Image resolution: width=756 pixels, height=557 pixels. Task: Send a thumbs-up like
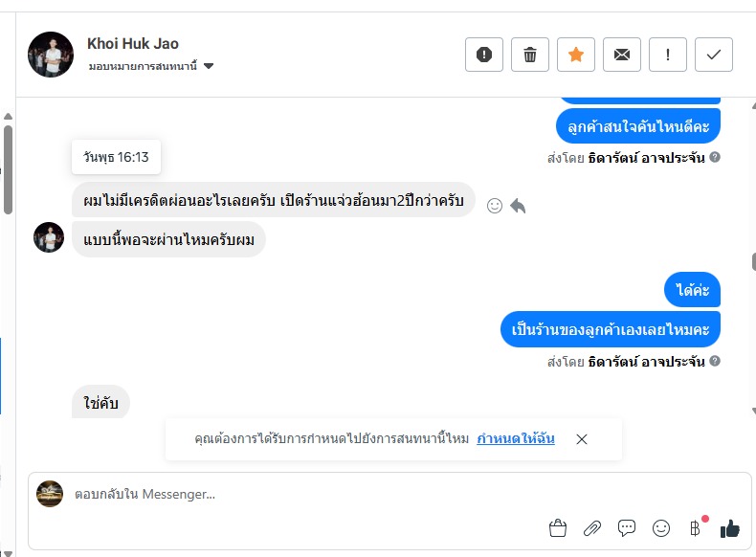730,527
